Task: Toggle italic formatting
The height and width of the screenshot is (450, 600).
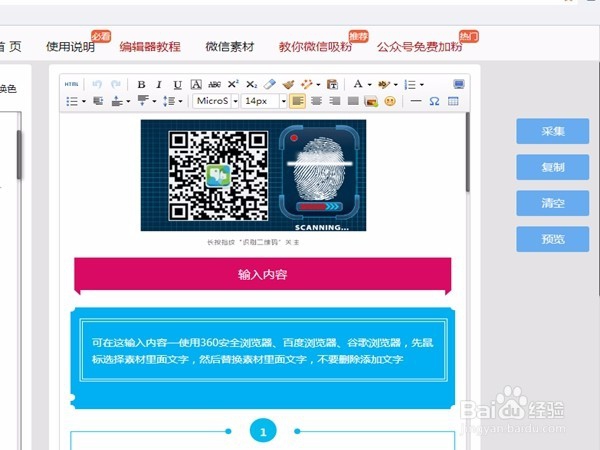Action: [159, 85]
